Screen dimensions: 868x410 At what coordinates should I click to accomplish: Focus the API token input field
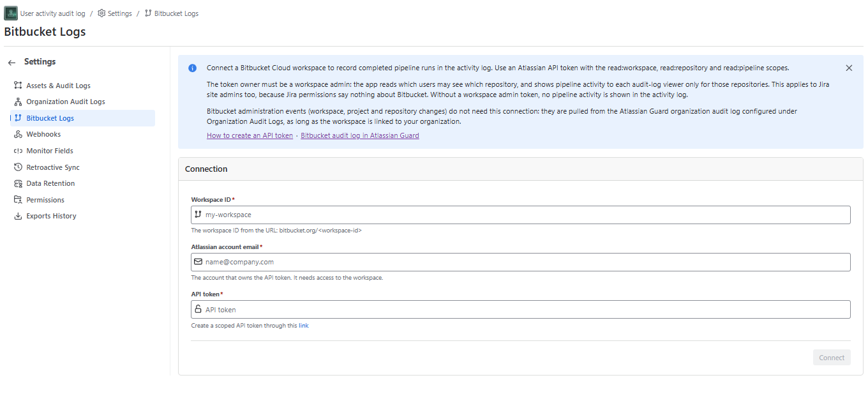[521, 310]
